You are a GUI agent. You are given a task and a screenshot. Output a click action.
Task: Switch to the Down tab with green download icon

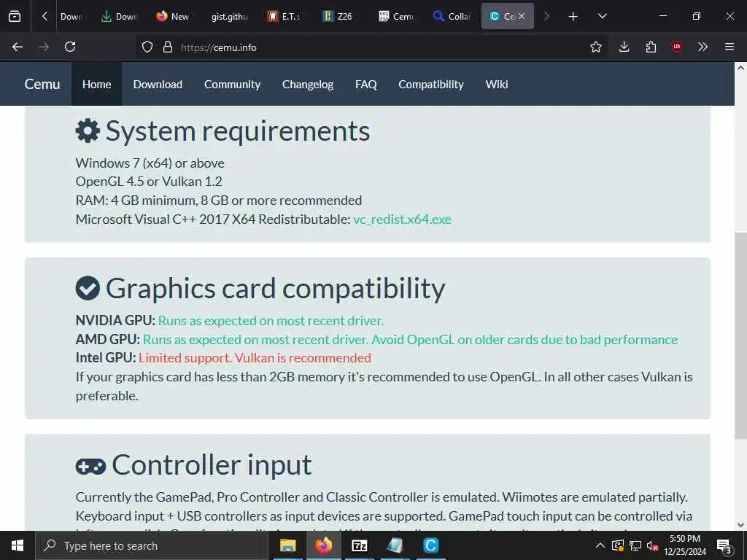pos(119,17)
